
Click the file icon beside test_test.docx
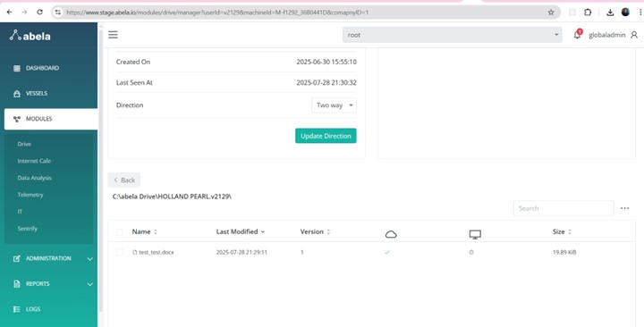(134, 252)
